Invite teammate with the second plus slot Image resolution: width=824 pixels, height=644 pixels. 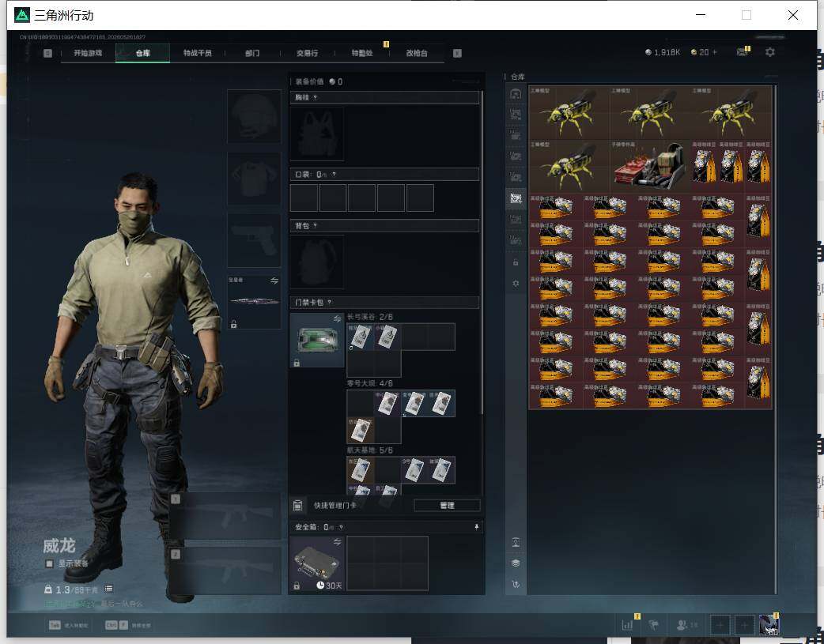pyautogui.click(x=744, y=625)
